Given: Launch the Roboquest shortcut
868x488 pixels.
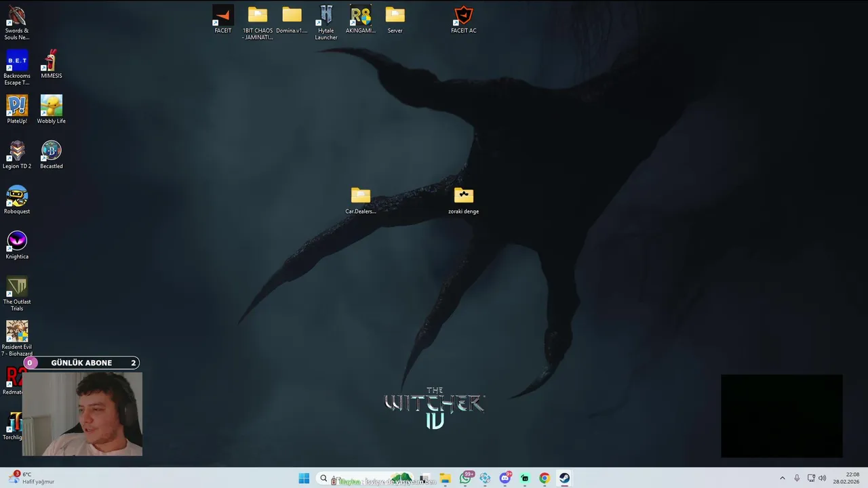Looking at the screenshot, I should coord(17,201).
